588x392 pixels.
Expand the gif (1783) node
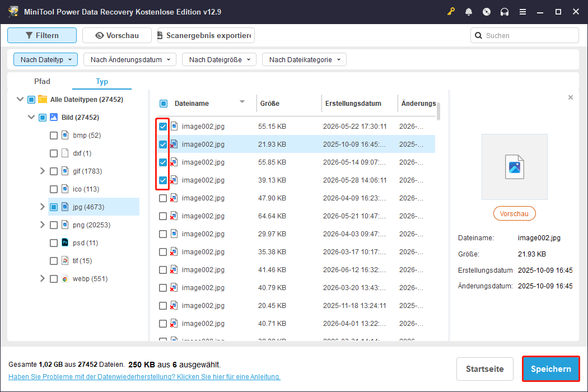coord(43,171)
